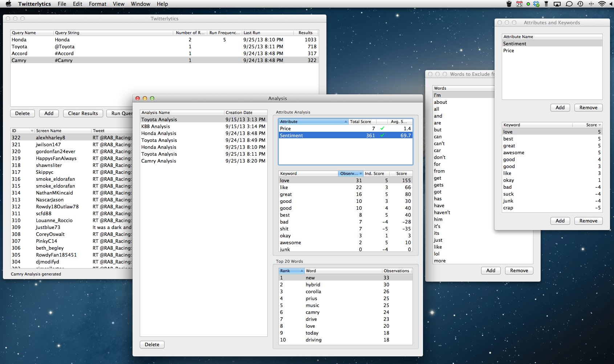
Task: Select tweet row by alexhharley8
Action: tap(72, 138)
